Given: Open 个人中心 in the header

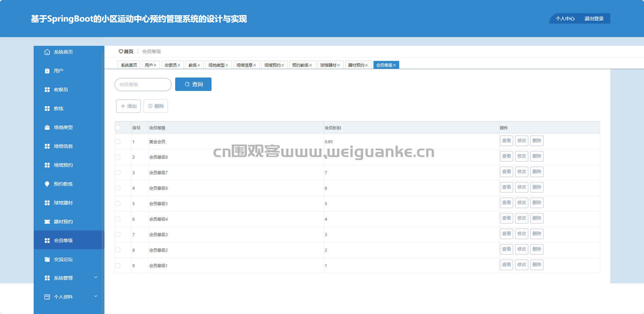Looking at the screenshot, I should pyautogui.click(x=565, y=19).
